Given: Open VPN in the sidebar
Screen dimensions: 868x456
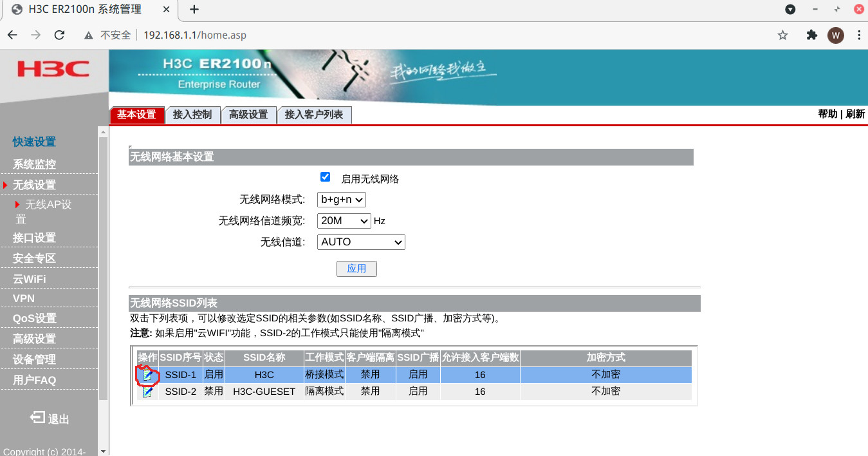Looking at the screenshot, I should click(x=24, y=299).
